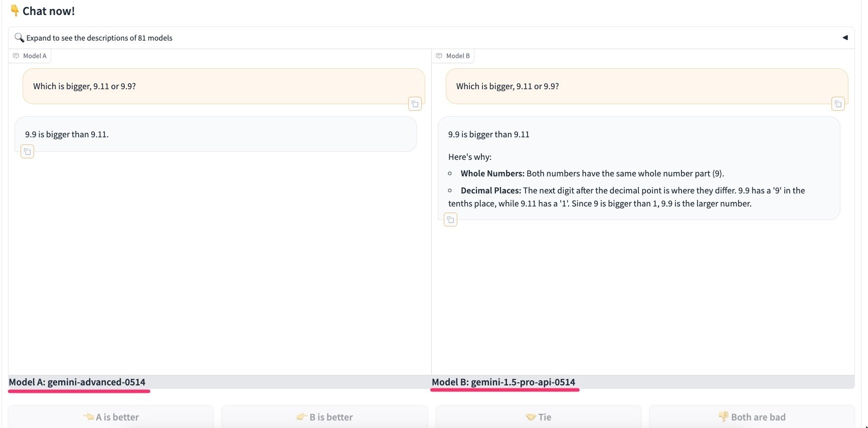Click the 'Whole Numbers:' bullet text
The width and height of the screenshot is (868, 428).
coord(492,173)
